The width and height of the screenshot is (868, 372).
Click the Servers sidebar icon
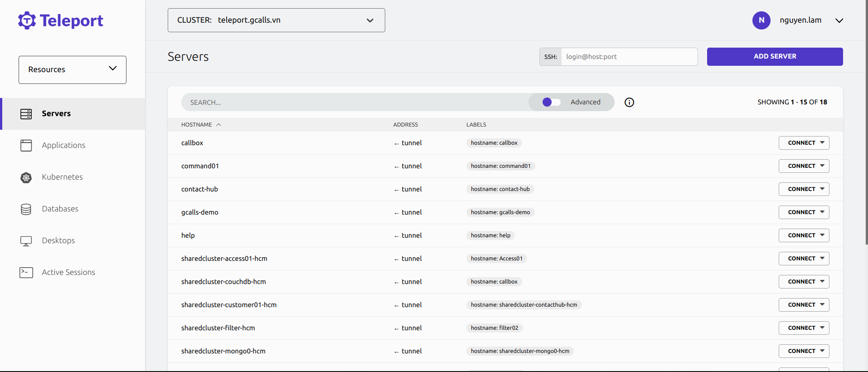(x=26, y=114)
